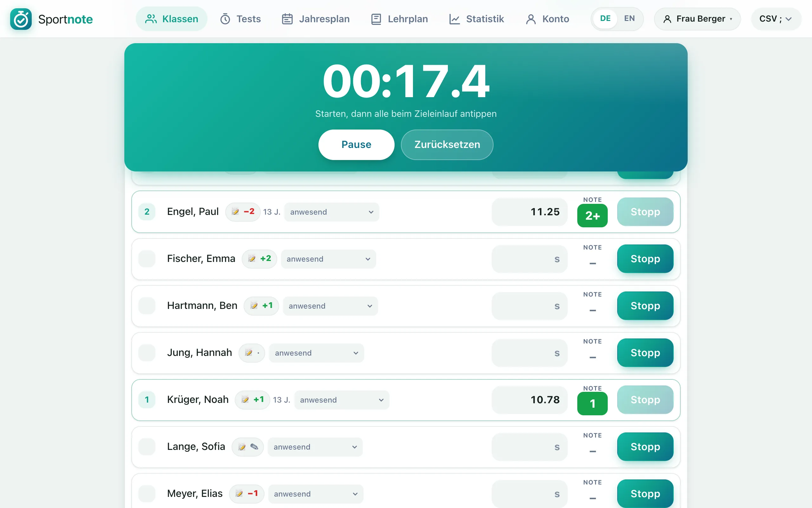Stop the time for Meyer, Elias

click(x=645, y=493)
